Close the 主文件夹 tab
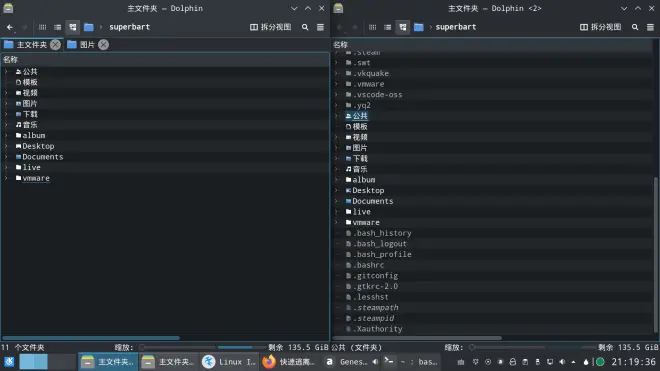Image resolution: width=660 pixels, height=371 pixels. pyautogui.click(x=55, y=45)
